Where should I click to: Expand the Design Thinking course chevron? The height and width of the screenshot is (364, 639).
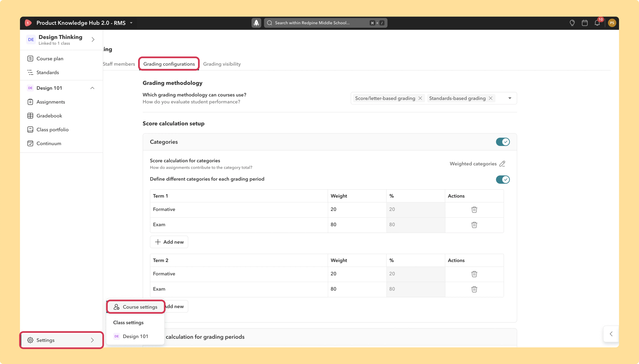[93, 39]
